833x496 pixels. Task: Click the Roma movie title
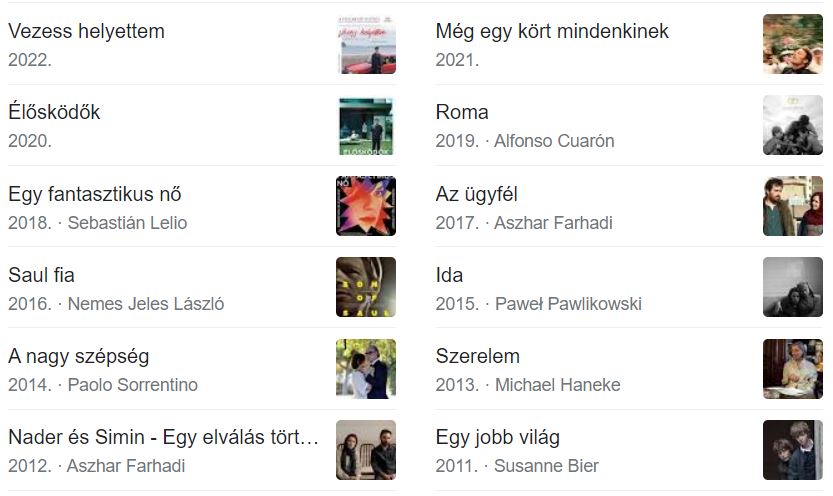coord(462,112)
